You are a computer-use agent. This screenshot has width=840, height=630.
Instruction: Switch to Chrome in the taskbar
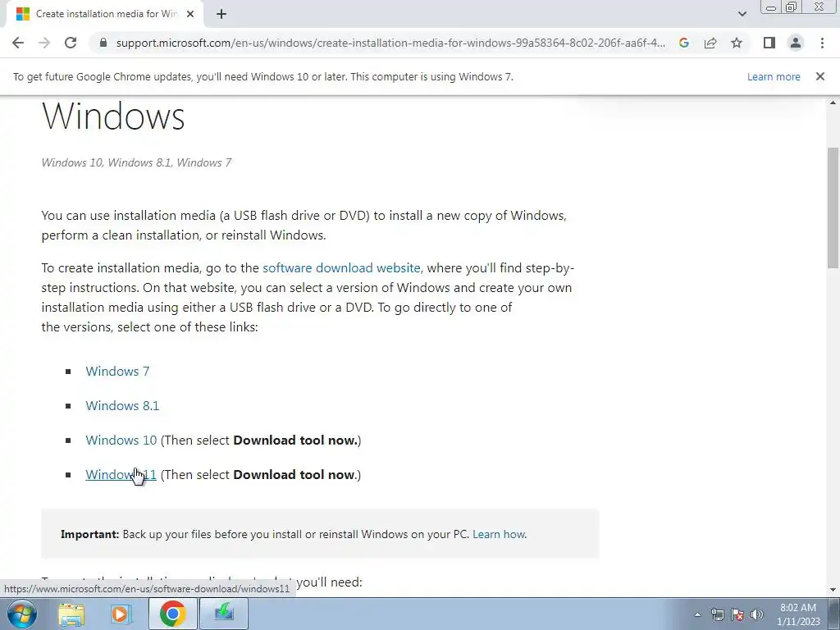(172, 614)
